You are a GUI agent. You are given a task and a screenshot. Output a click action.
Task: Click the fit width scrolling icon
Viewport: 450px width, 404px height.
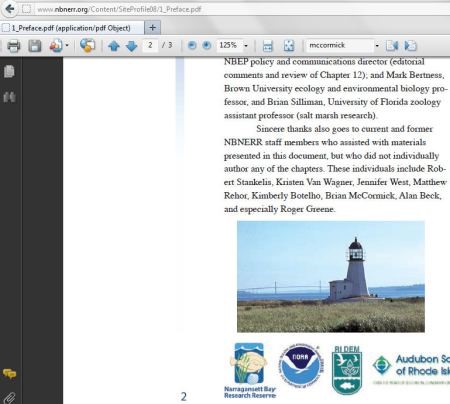pyautogui.click(x=268, y=46)
